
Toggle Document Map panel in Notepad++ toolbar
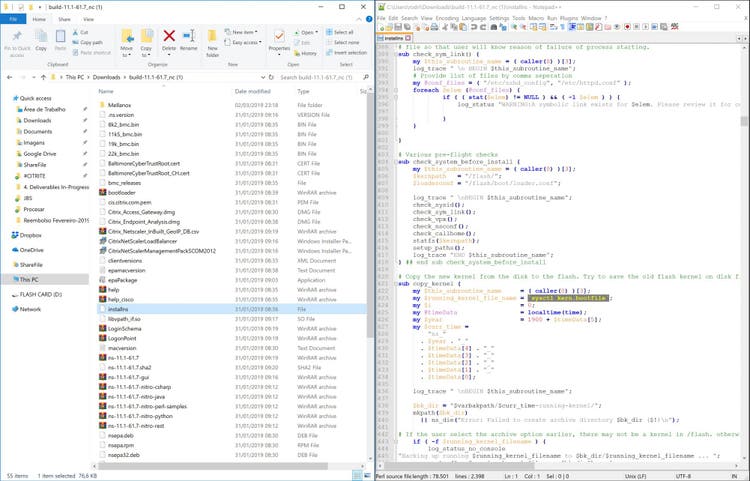[590, 27]
